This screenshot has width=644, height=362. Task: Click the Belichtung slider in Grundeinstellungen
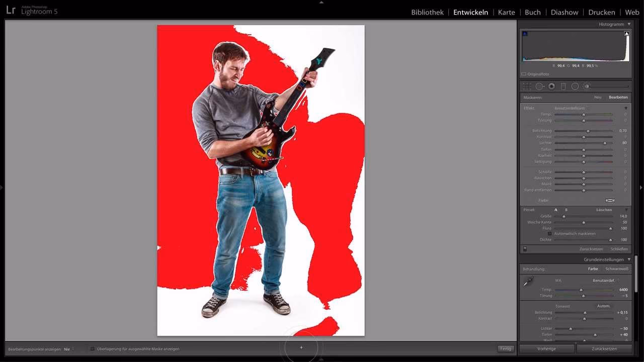[585, 312]
